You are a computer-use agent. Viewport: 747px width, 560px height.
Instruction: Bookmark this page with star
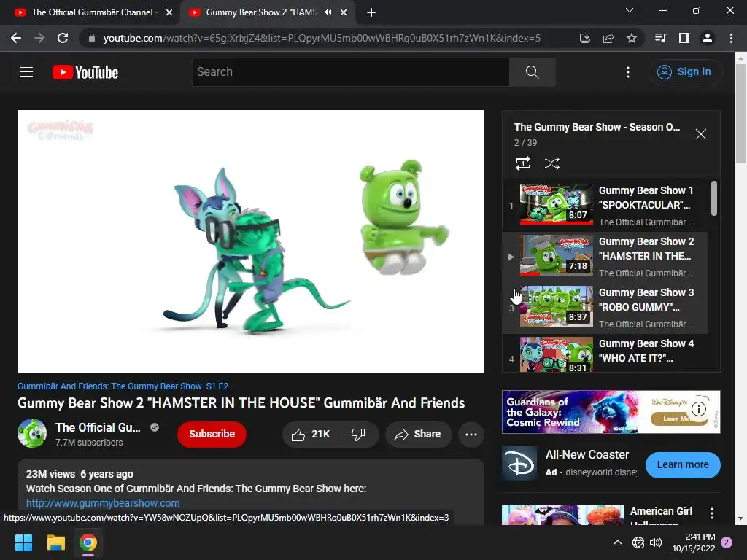pos(632,38)
